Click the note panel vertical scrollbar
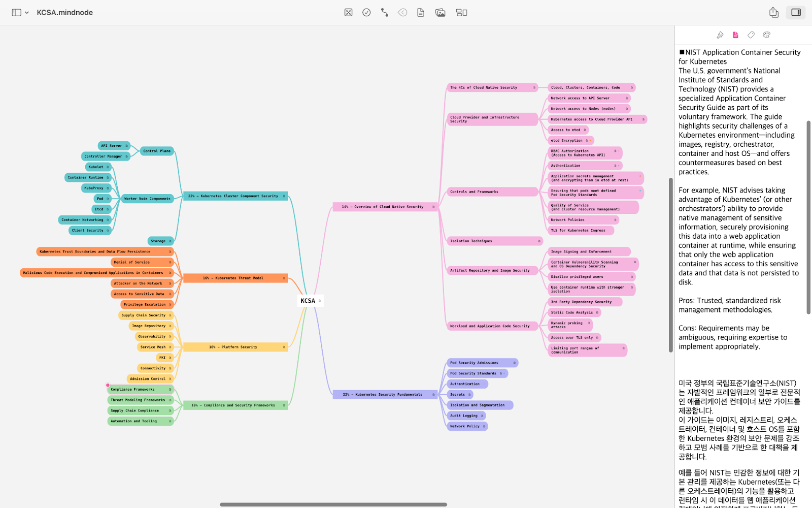 coord(808,218)
